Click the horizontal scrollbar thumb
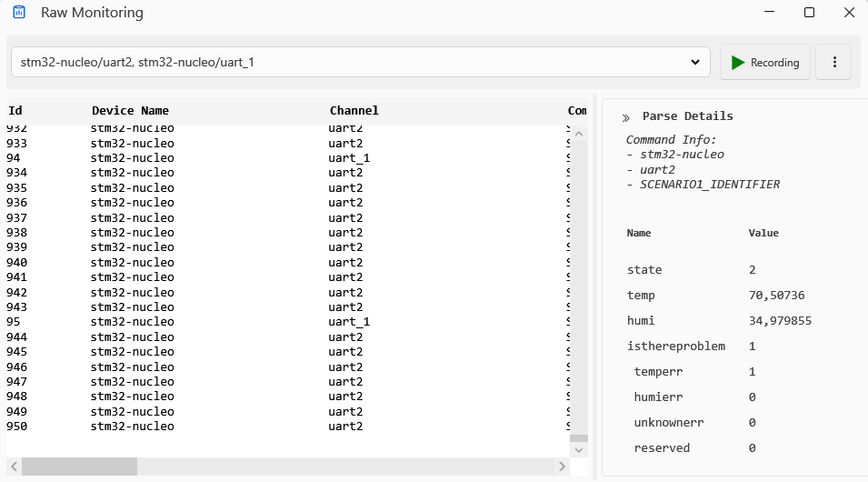Screen dimensions: 868x482 pyautogui.click(x=79, y=467)
